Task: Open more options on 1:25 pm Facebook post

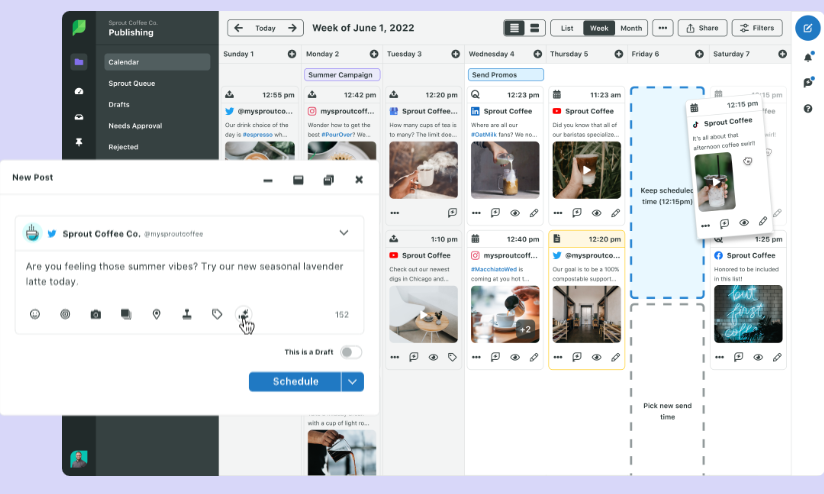Action: (719, 357)
